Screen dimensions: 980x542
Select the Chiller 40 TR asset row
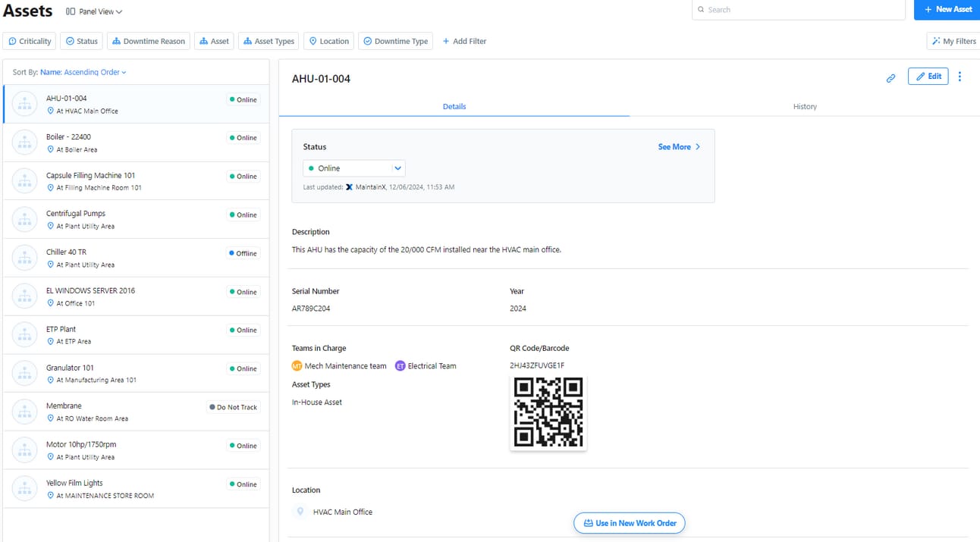point(136,258)
